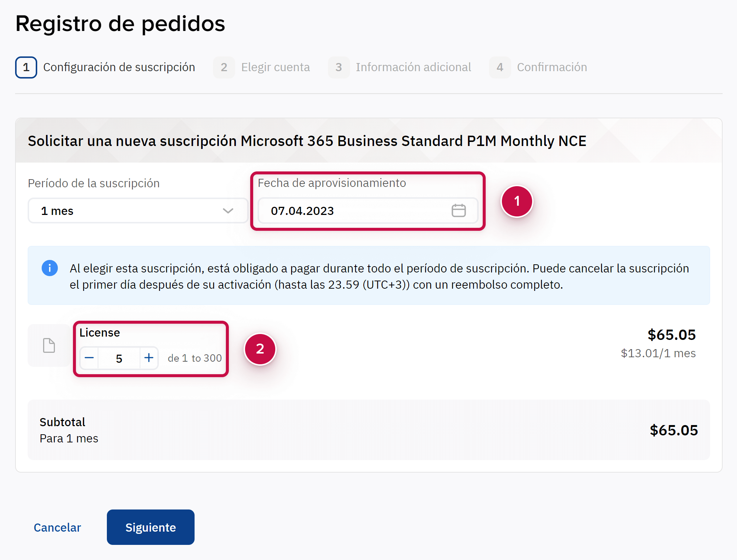Click step number 4 badge

pos(500,67)
